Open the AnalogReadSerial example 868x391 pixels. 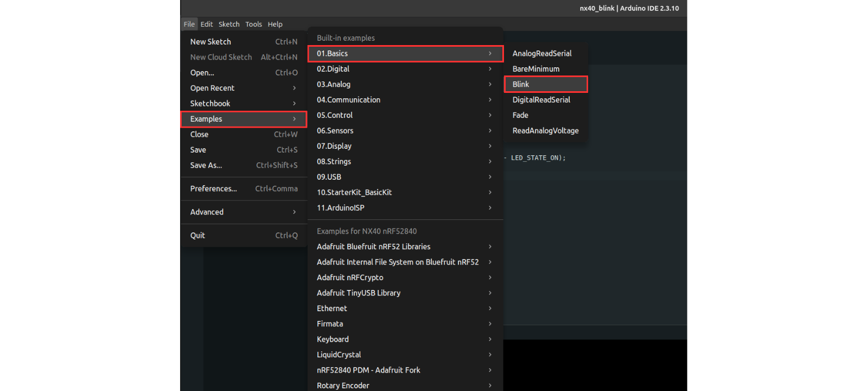point(546,54)
